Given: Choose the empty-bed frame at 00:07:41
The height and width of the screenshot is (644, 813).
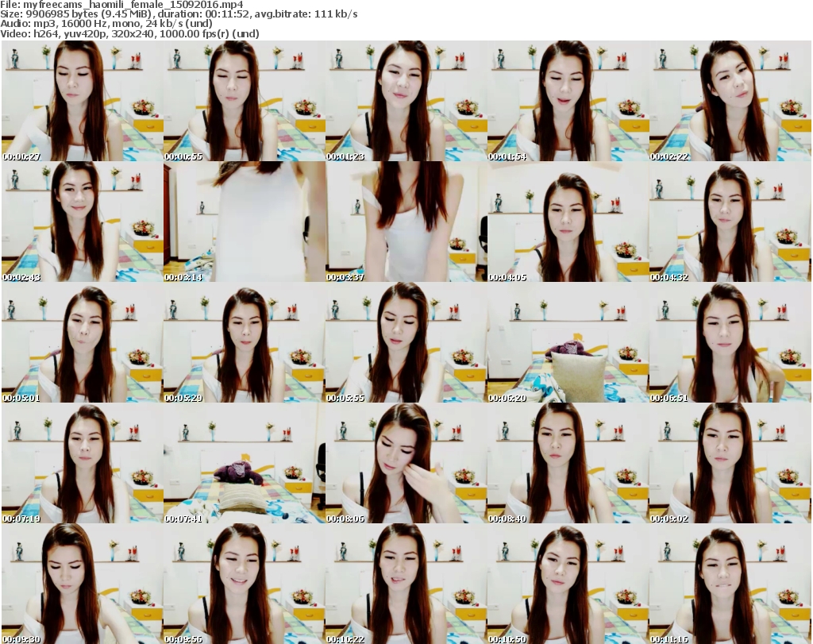Looking at the screenshot, I should pos(244,463).
